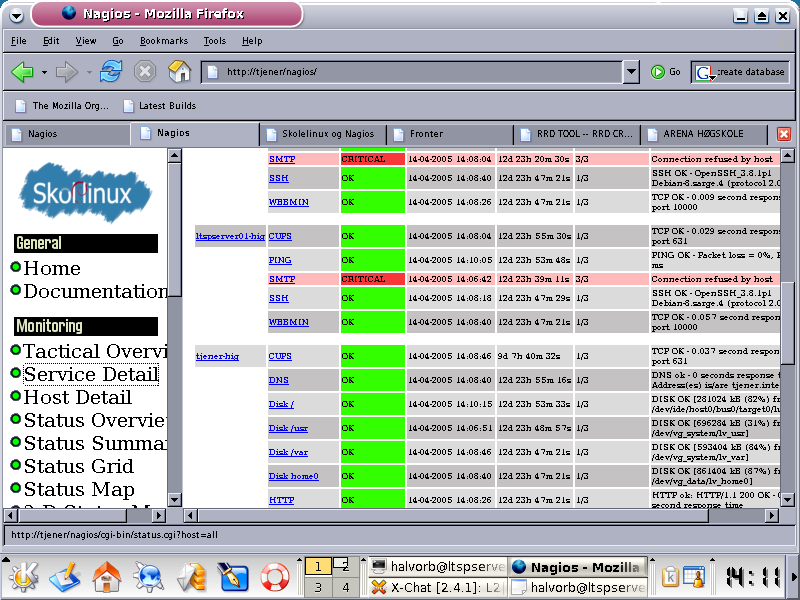The height and width of the screenshot is (600, 800).
Task: Switch to virtual desktop 3 in pager
Action: pyautogui.click(x=318, y=588)
